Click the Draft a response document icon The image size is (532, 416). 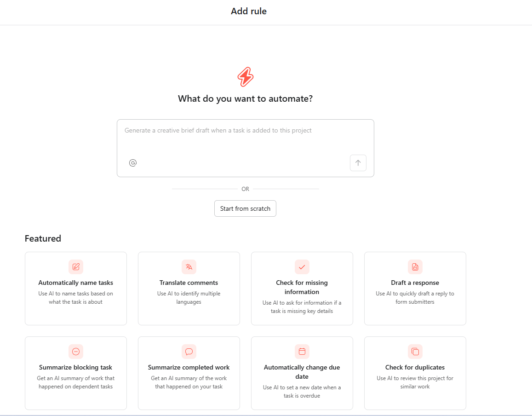tap(415, 267)
